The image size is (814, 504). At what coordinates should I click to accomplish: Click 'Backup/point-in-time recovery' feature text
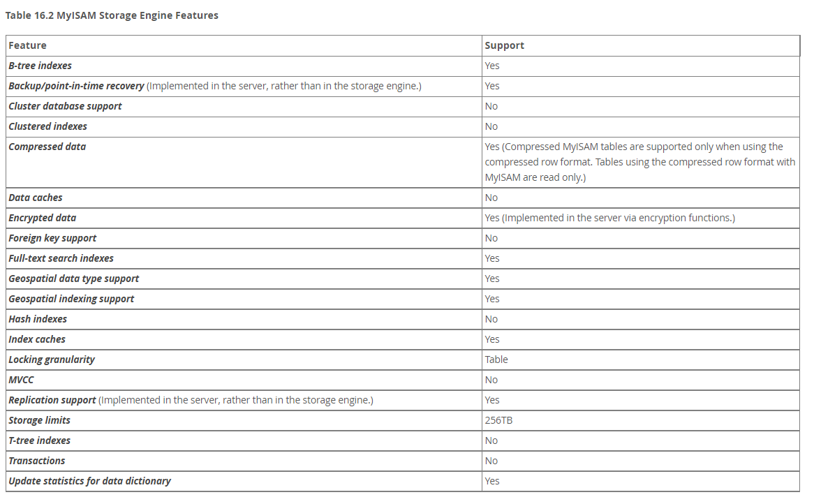tap(76, 86)
